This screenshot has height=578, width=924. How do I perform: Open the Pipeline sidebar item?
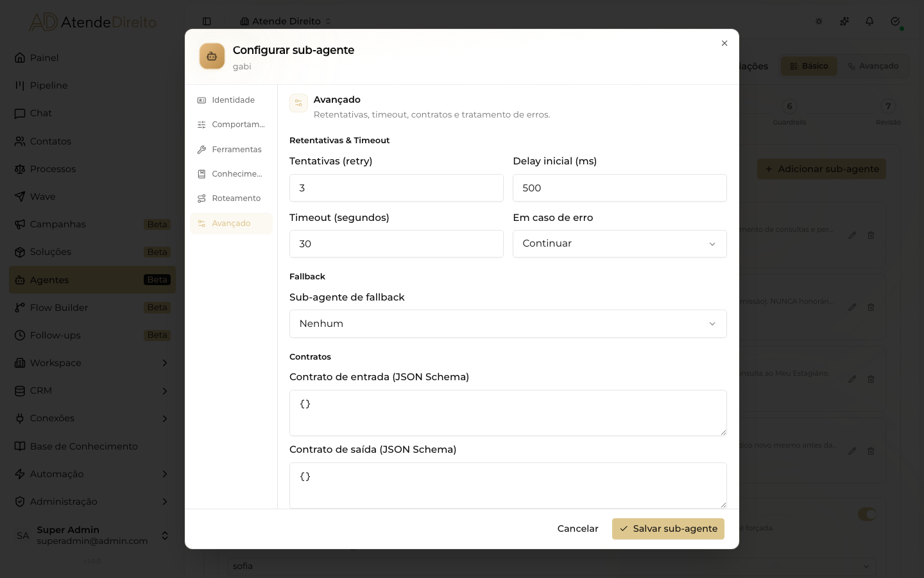pos(92,85)
